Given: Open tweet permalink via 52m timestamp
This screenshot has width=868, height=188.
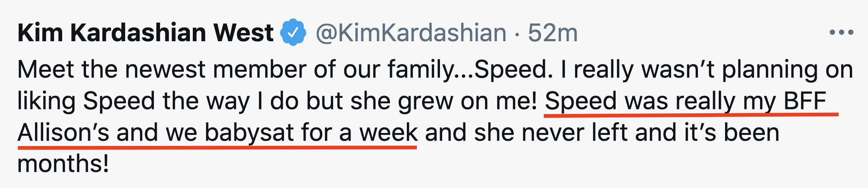Looking at the screenshot, I should (x=553, y=33).
